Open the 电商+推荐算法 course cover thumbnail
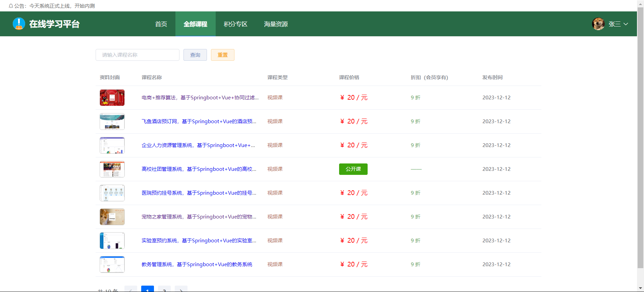The image size is (644, 292). 112,98
